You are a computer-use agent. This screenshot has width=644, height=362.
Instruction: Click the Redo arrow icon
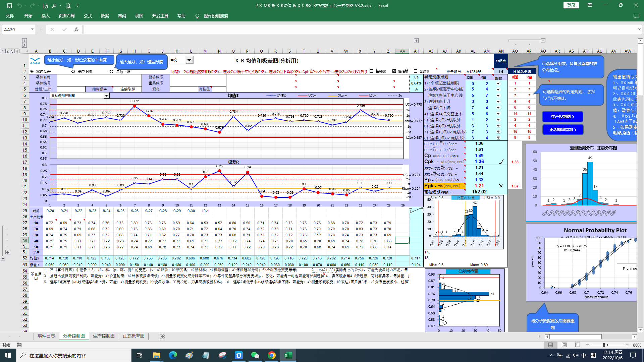pos(32,5)
